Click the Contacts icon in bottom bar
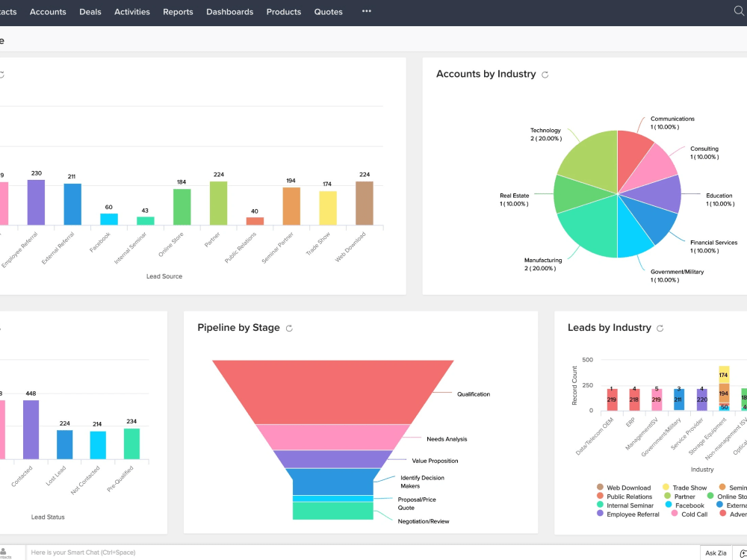The width and height of the screenshot is (747, 560). [x=4, y=553]
